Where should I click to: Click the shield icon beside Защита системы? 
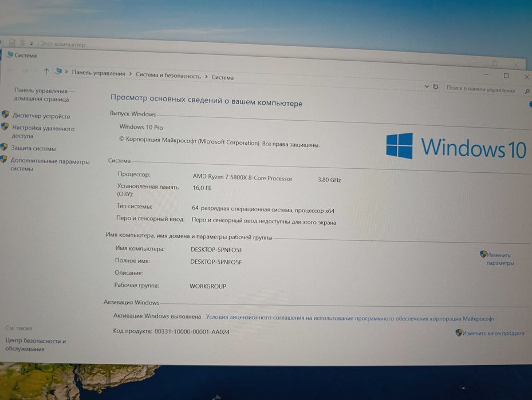(x=4, y=146)
